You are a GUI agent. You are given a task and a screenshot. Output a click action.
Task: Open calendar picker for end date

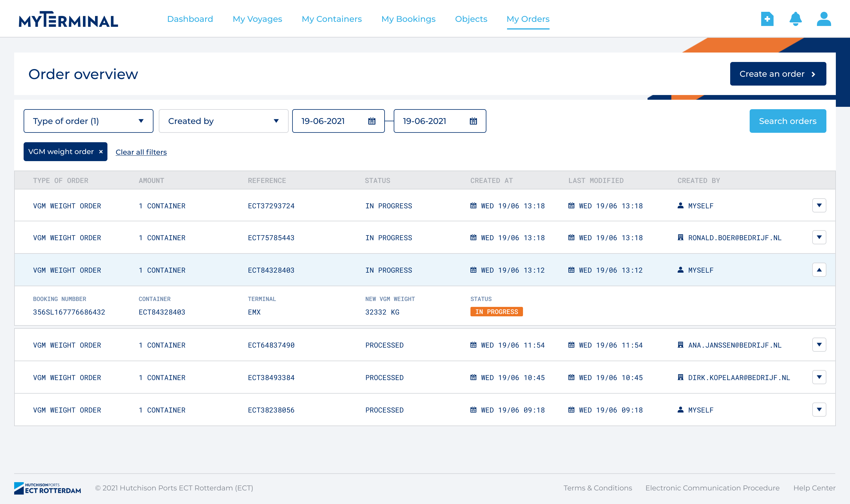tap(473, 121)
